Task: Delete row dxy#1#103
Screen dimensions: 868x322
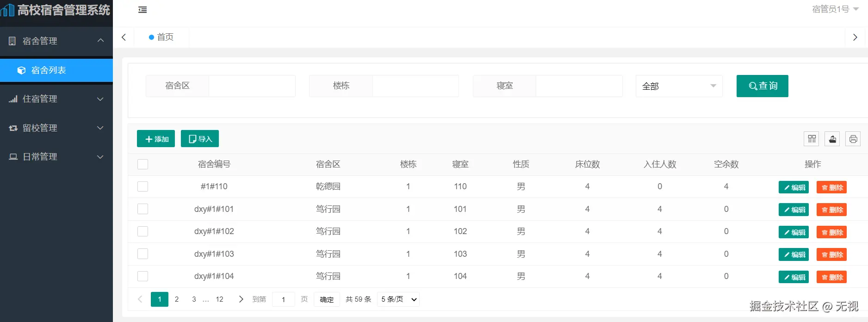Action: point(831,254)
